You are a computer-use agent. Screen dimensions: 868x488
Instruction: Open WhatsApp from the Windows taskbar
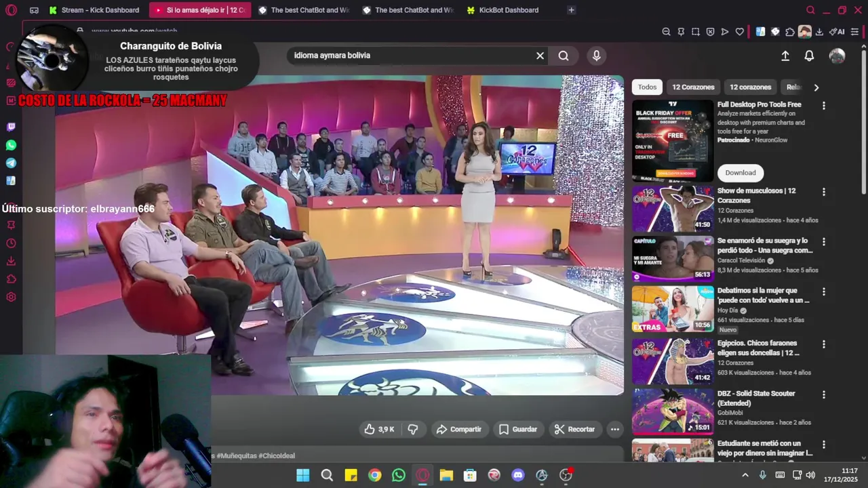tap(399, 475)
